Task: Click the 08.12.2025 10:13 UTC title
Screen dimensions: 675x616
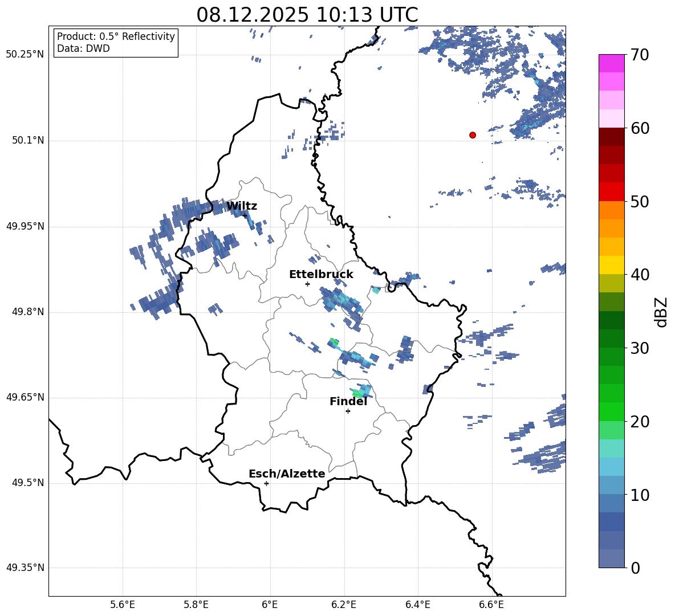Action: (x=307, y=15)
